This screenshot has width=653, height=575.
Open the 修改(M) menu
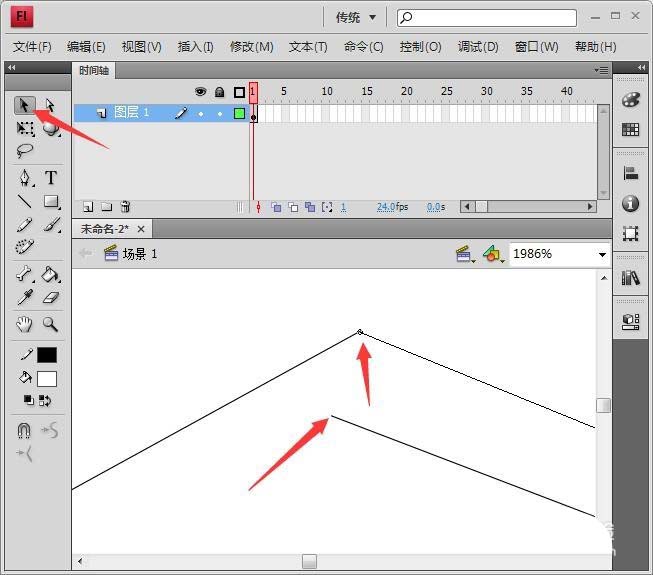252,47
